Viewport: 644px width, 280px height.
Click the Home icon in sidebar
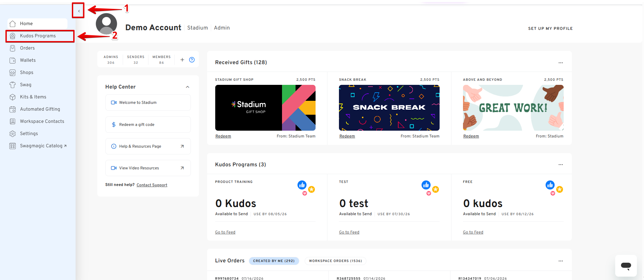coord(13,24)
